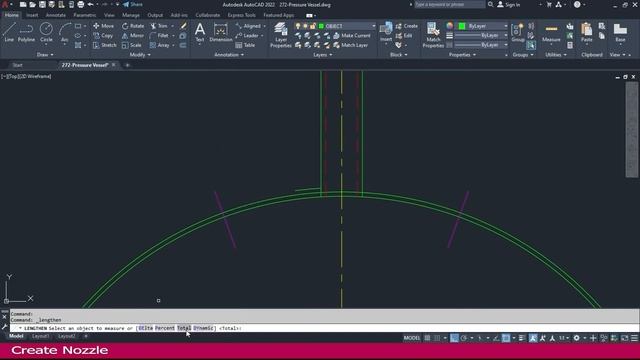Click the object color wheel icon
This screenshot has height=360, width=640.
tap(449, 26)
